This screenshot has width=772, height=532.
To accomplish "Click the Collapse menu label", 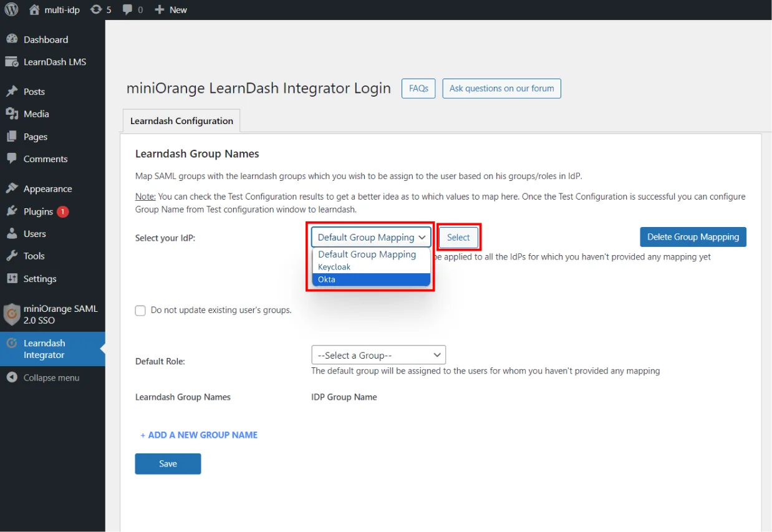I will pos(51,378).
